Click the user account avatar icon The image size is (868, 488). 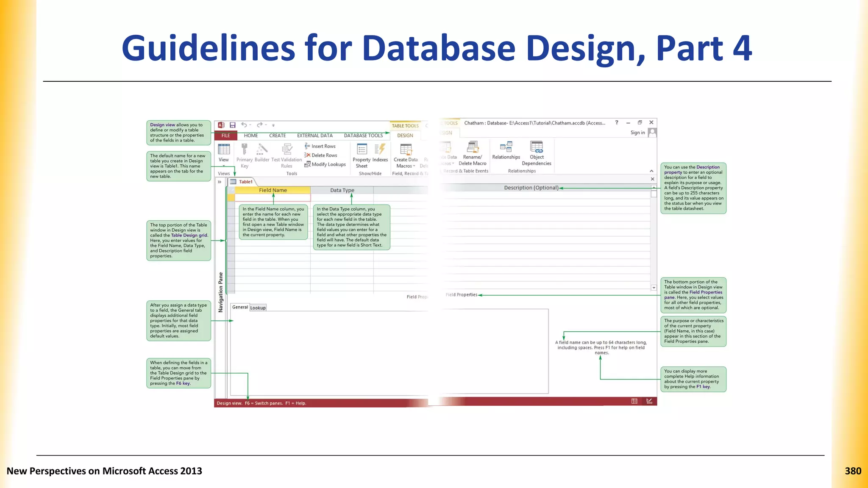click(653, 133)
